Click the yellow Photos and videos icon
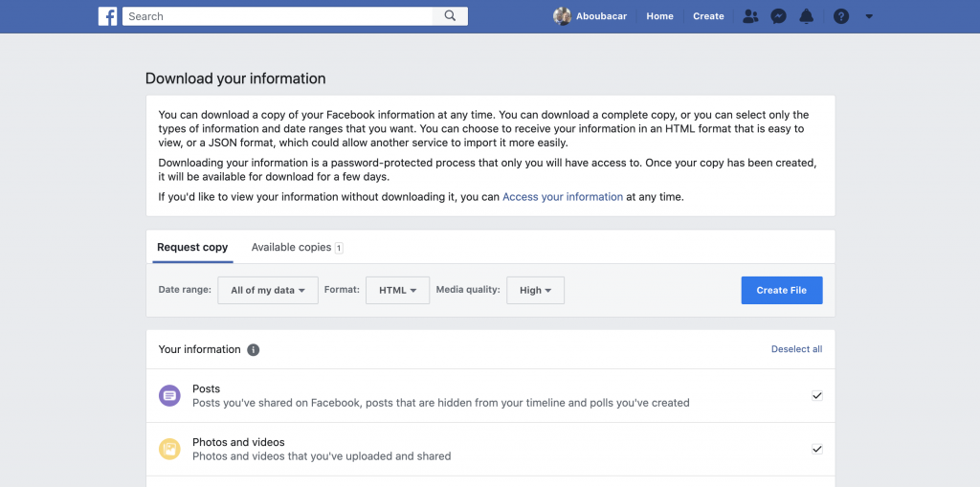Screen dimensions: 980x487 [169, 449]
